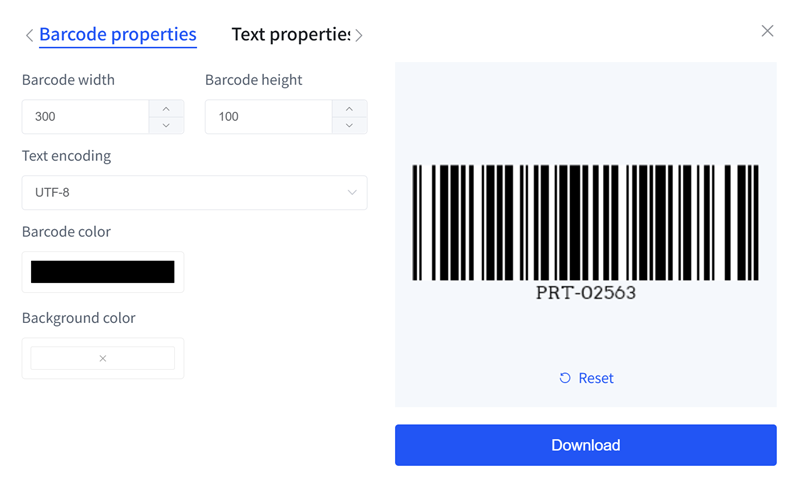The width and height of the screenshot is (800, 489).
Task: Clear background color with X mark
Action: point(103,358)
